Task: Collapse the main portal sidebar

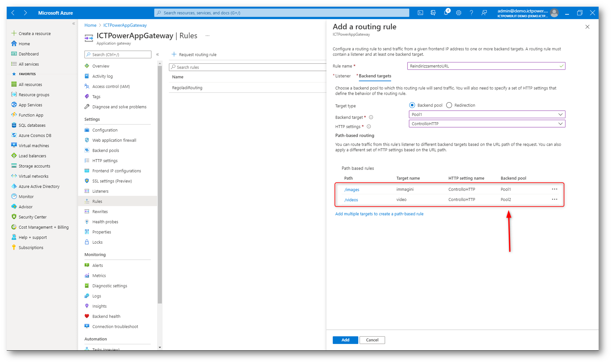Action: (x=74, y=24)
